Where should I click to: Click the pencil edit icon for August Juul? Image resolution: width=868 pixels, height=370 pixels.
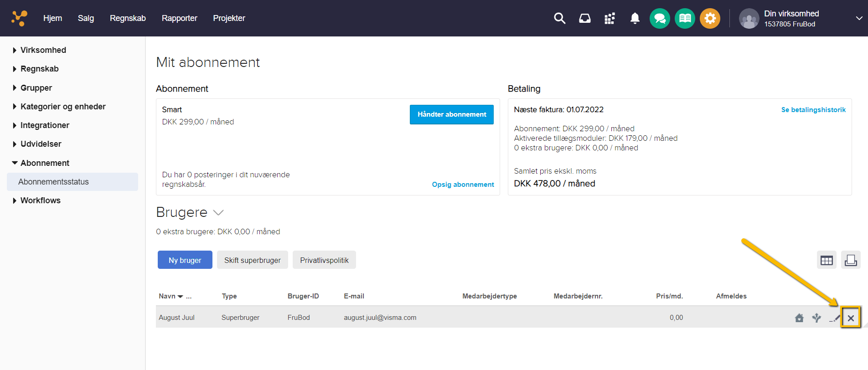pyautogui.click(x=835, y=318)
